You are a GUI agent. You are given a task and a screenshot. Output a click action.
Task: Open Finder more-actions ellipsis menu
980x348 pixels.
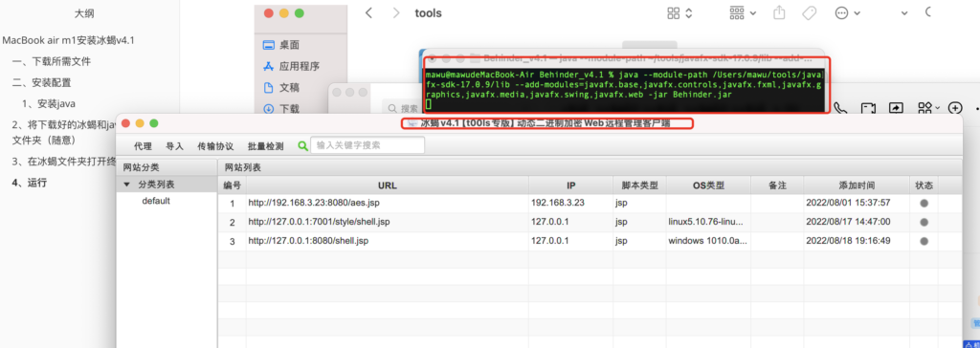point(848,13)
